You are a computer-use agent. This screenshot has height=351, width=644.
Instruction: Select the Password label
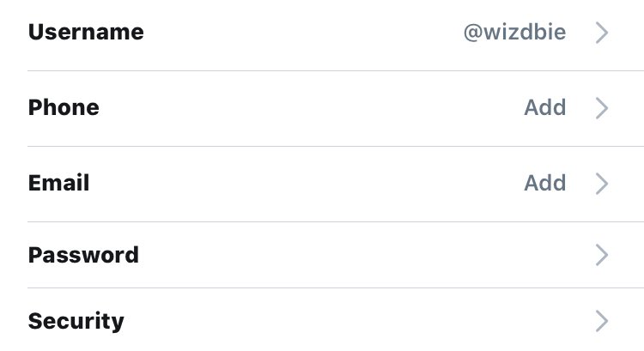pyautogui.click(x=83, y=255)
